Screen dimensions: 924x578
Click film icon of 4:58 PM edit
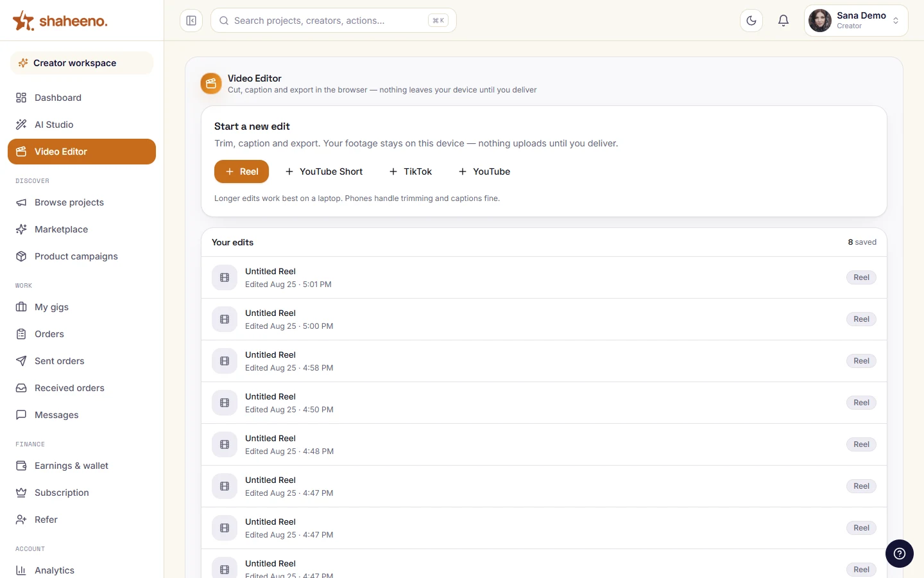pyautogui.click(x=225, y=361)
